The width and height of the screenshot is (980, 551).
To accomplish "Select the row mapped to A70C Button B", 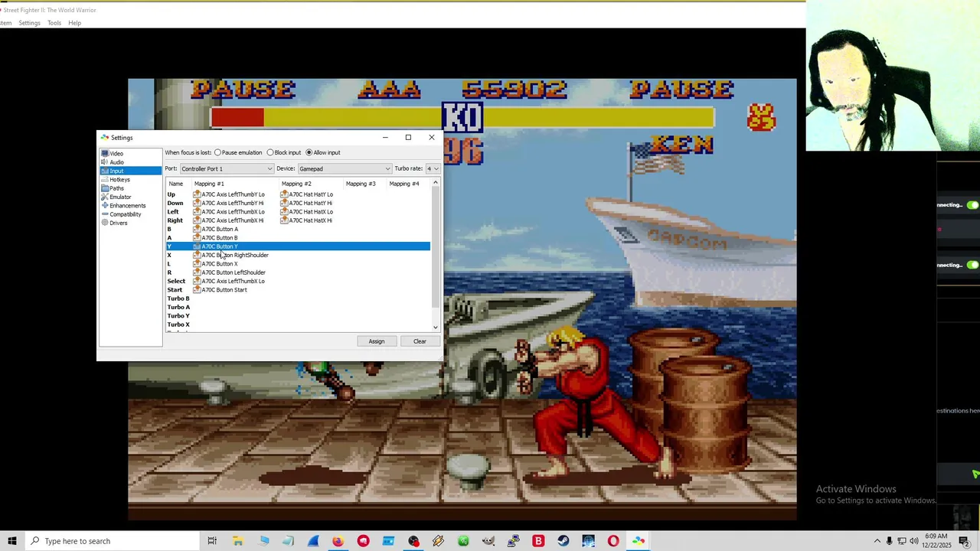I will 298,238.
